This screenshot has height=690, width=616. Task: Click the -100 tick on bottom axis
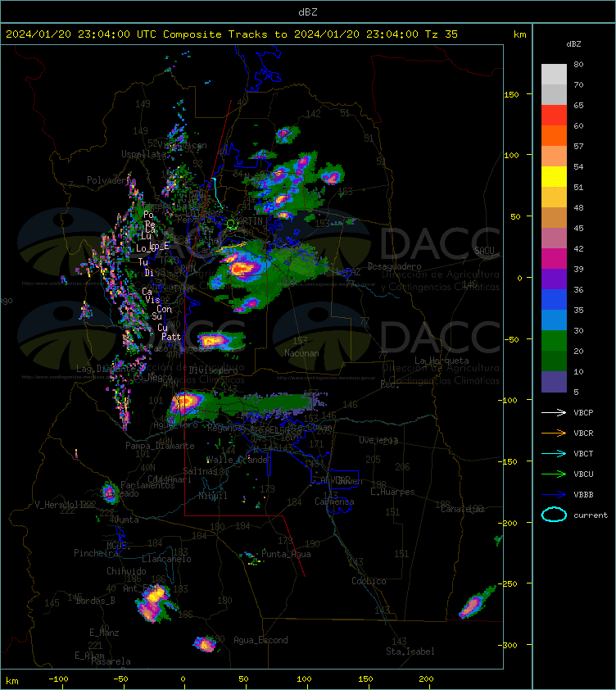[58, 679]
